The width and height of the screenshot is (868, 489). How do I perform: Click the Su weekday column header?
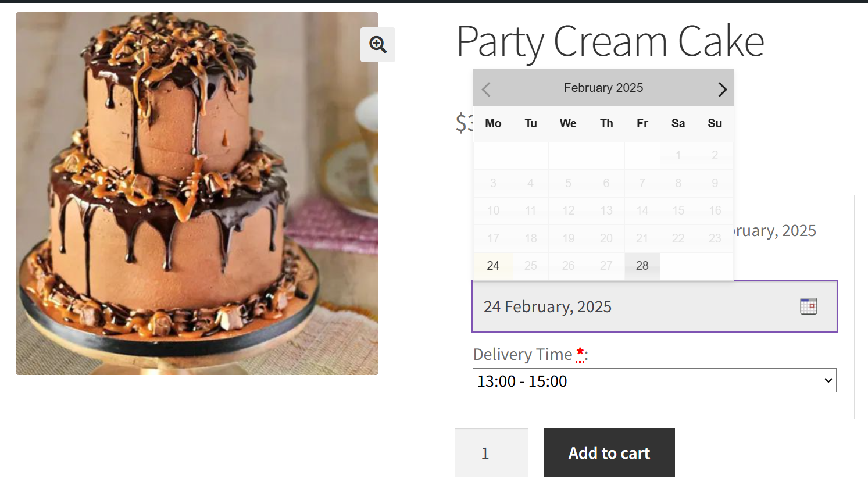point(715,123)
